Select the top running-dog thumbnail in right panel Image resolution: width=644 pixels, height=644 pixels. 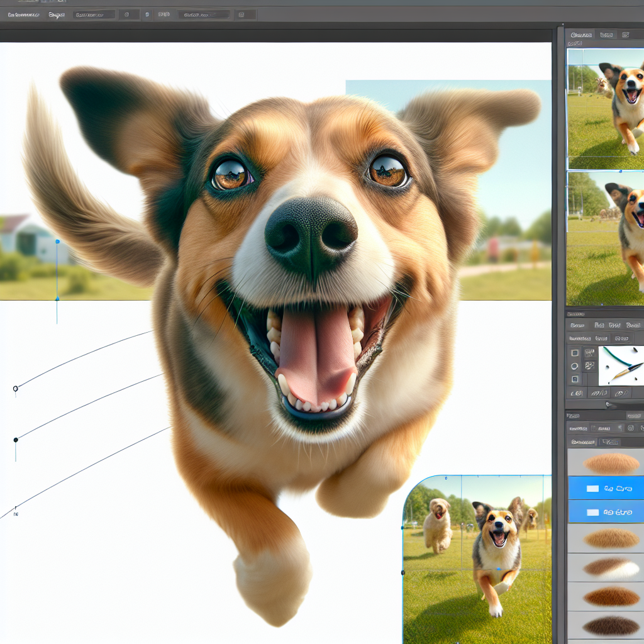(x=606, y=109)
